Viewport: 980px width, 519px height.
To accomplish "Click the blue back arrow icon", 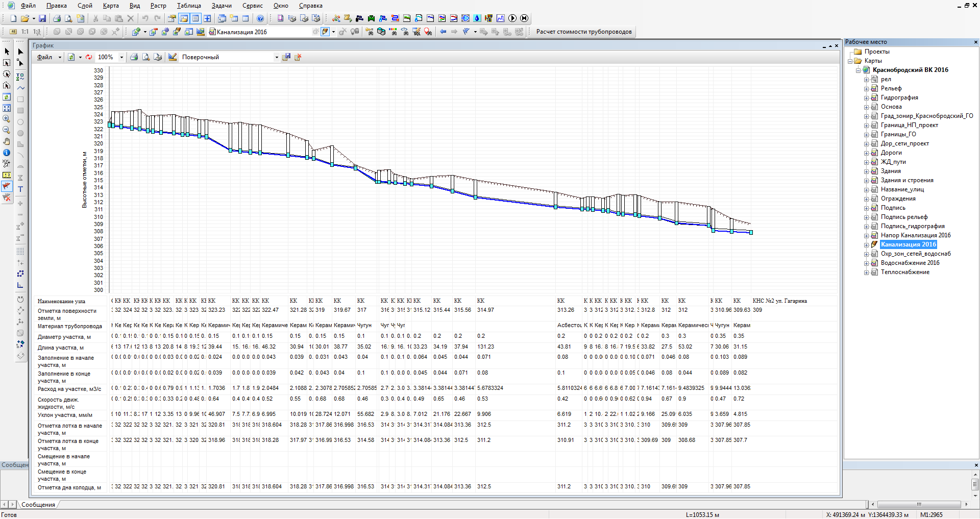I will coord(443,32).
